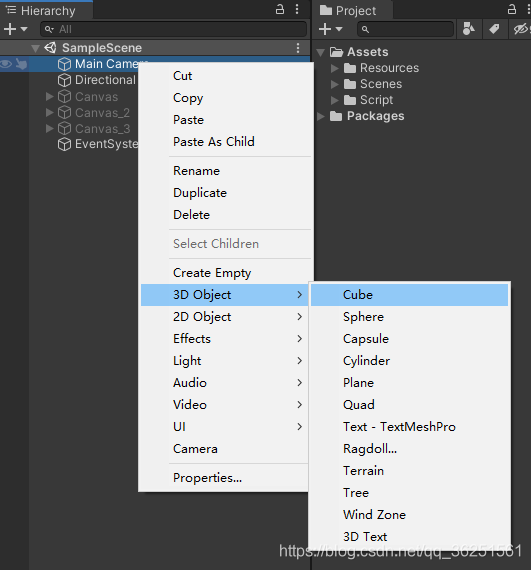
Task: Toggle Main Camera picking hand icon
Action: [x=21, y=64]
